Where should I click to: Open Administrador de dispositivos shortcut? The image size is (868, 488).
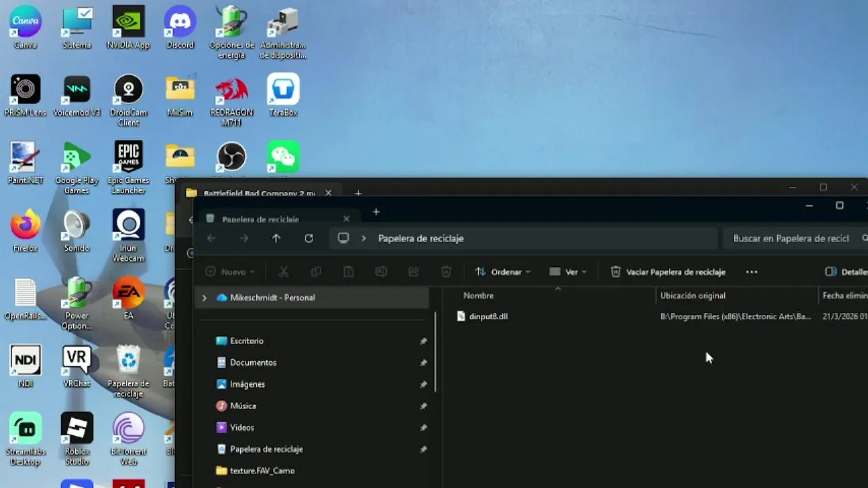[x=283, y=32]
